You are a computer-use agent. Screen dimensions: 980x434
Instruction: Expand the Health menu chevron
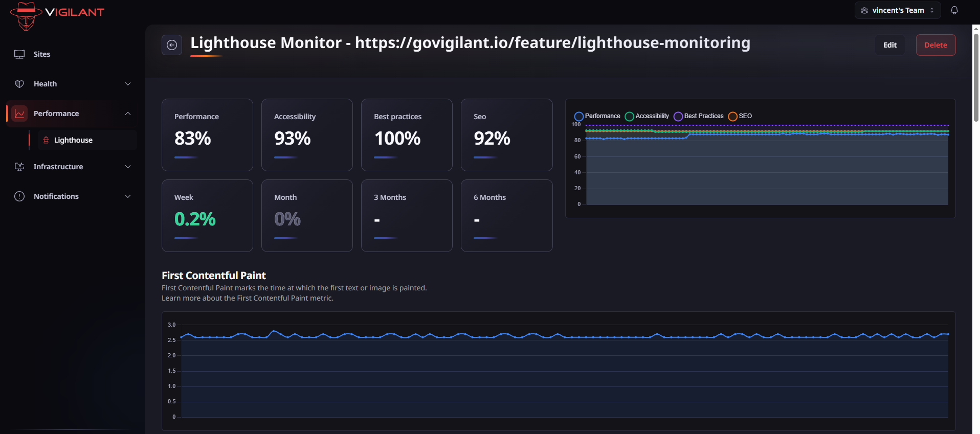click(x=128, y=84)
